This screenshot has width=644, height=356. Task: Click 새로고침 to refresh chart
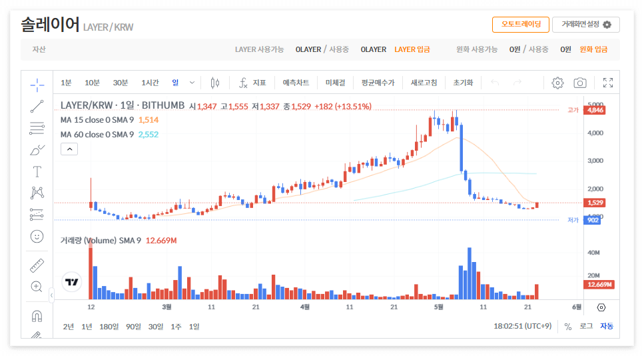pos(424,83)
